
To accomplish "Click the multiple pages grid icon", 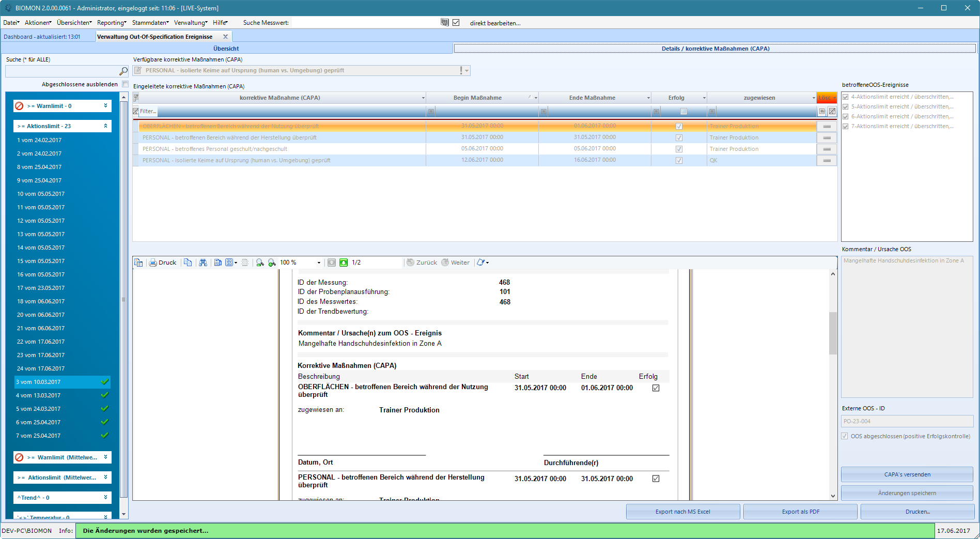I will [229, 263].
